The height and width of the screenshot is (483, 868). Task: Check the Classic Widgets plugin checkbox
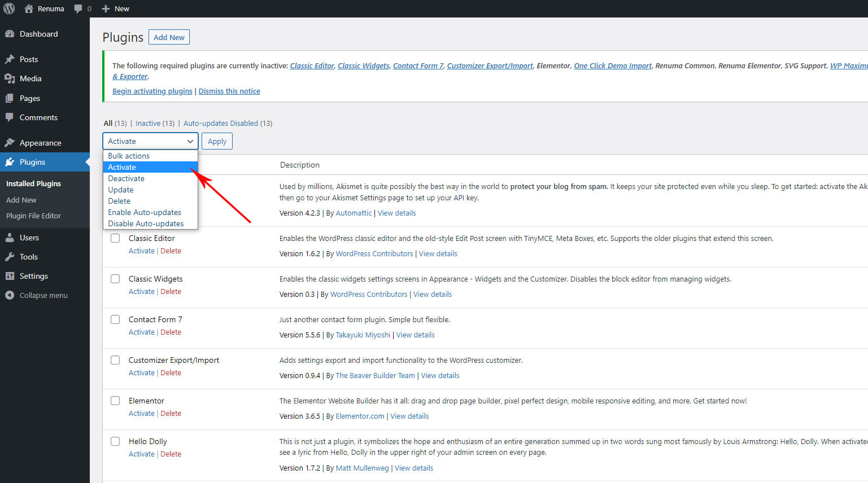(115, 279)
